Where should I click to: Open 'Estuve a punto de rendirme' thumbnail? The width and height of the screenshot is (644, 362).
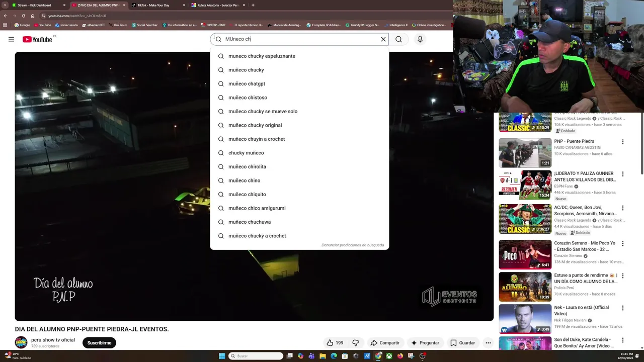pos(525,287)
